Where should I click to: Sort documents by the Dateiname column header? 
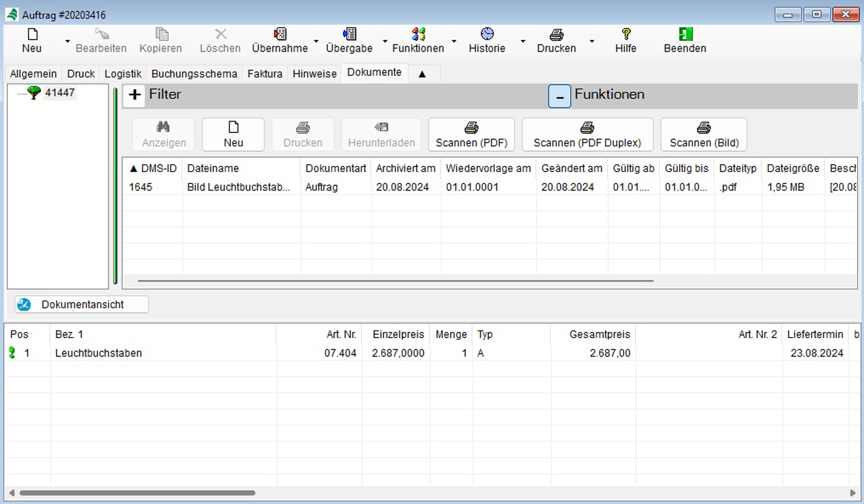pyautogui.click(x=241, y=168)
